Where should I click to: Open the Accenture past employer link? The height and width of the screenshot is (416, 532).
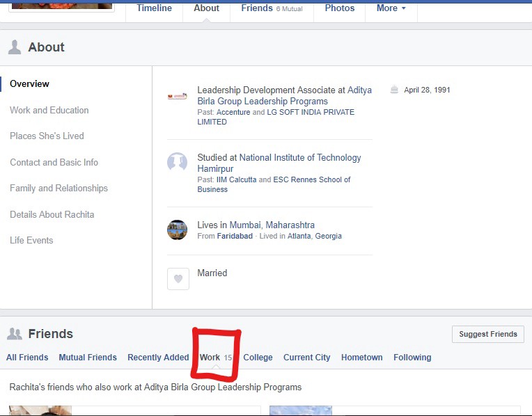tap(233, 112)
